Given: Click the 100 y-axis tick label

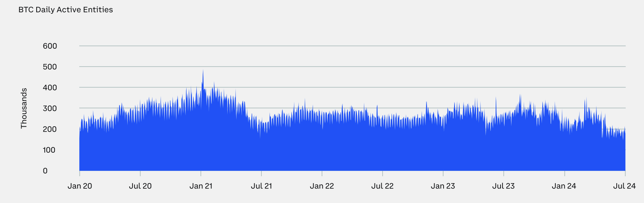Looking at the screenshot, I should click(50, 150).
